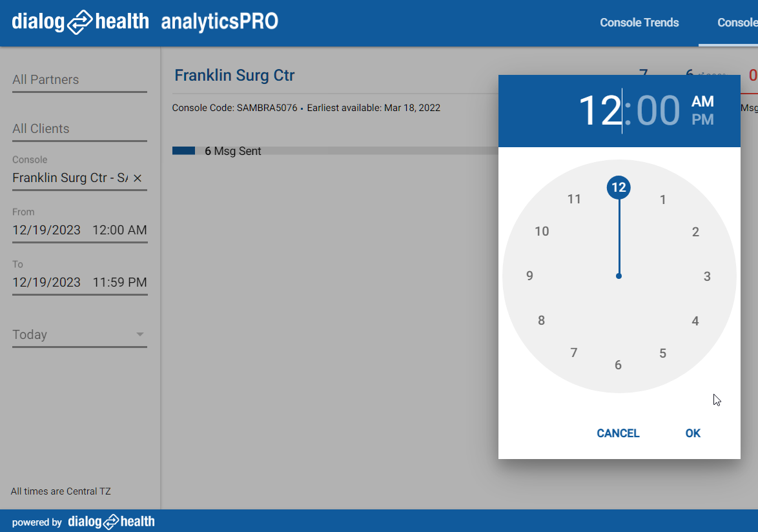The image size is (758, 532).
Task: Open the All Clients dropdown
Action: [x=79, y=129]
